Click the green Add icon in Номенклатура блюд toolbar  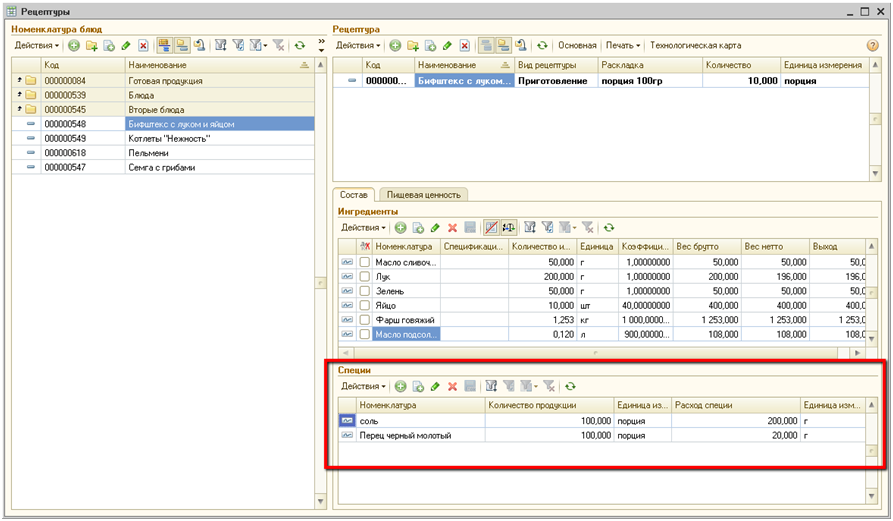tap(74, 46)
